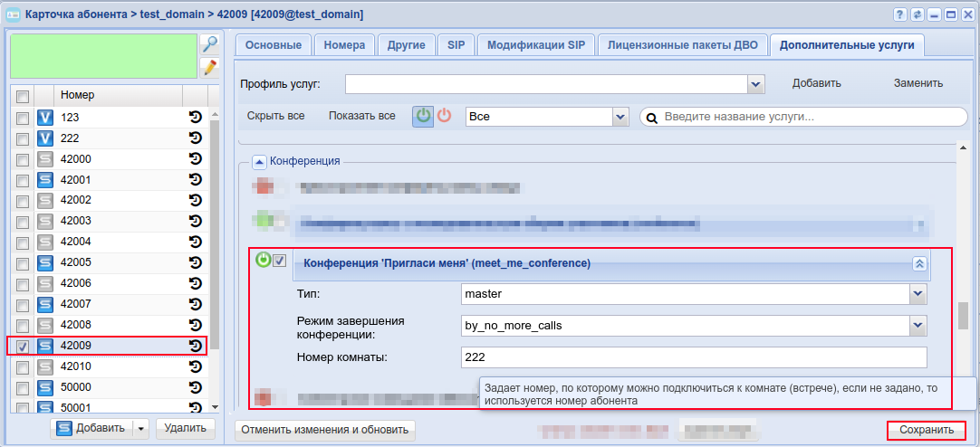Open the Все filter dropdown
The width and height of the screenshot is (980, 447).
pos(620,117)
